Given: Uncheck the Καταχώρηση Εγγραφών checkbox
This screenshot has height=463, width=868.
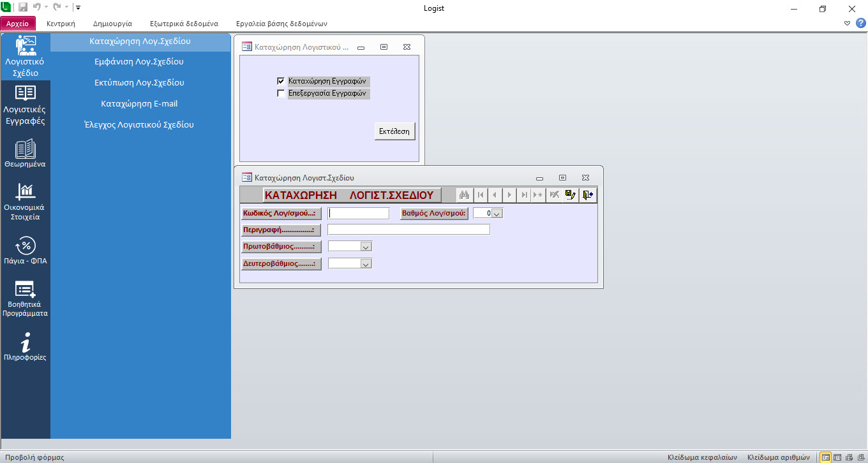Looking at the screenshot, I should [x=281, y=82].
